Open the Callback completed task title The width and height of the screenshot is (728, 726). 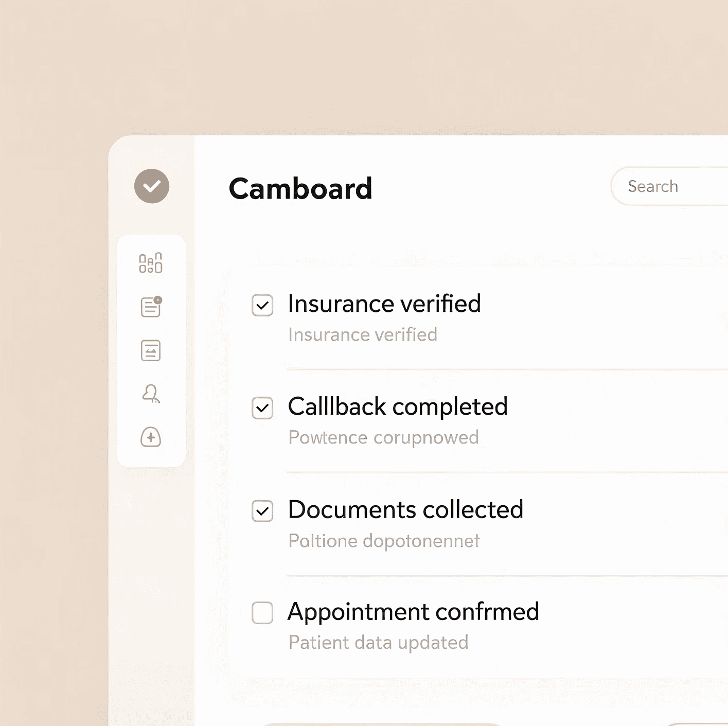coord(397,406)
